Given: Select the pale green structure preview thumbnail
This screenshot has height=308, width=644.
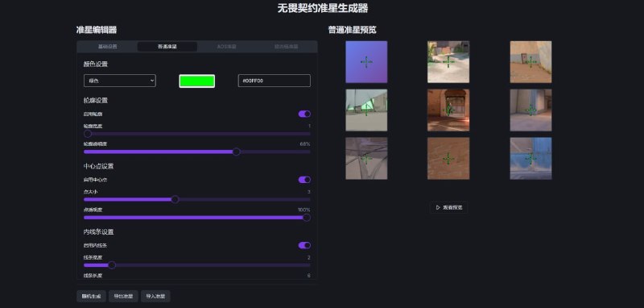Looking at the screenshot, I should coord(366,110).
